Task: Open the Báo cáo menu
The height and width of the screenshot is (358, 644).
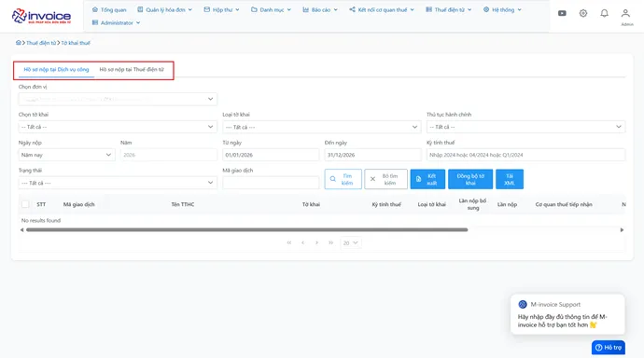Action: (320, 9)
